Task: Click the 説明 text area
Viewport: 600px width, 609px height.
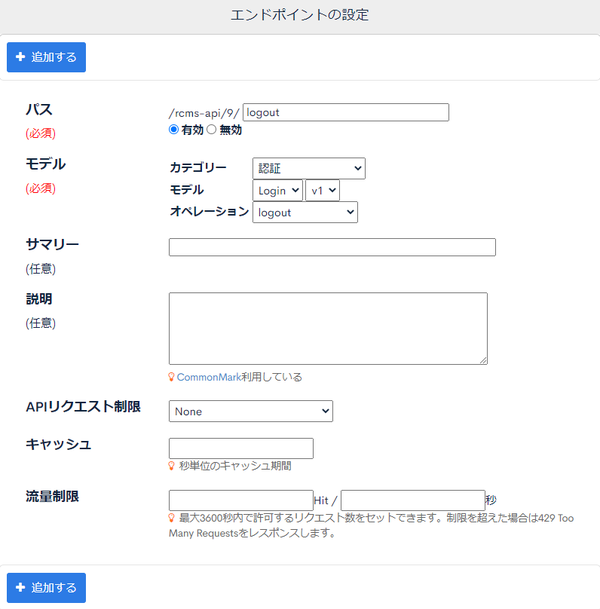Action: [328, 329]
